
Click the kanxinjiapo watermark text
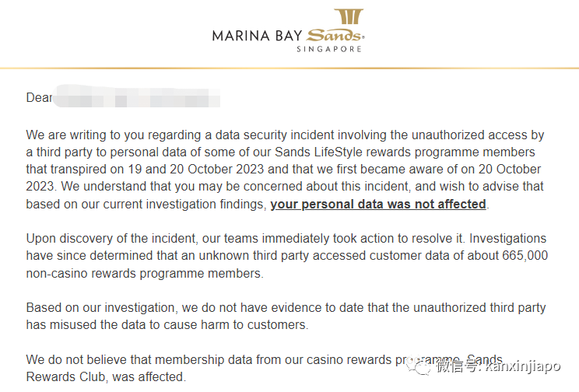click(x=523, y=366)
